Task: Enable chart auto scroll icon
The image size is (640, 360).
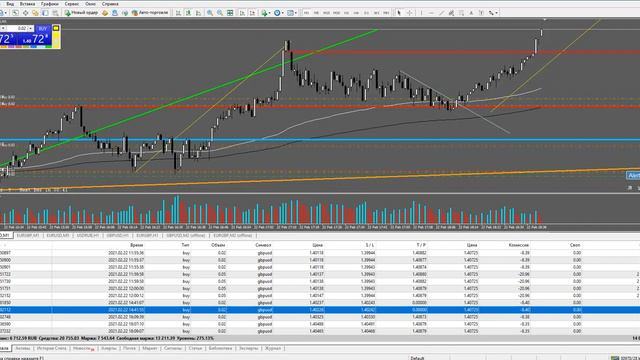Action: click(242, 13)
